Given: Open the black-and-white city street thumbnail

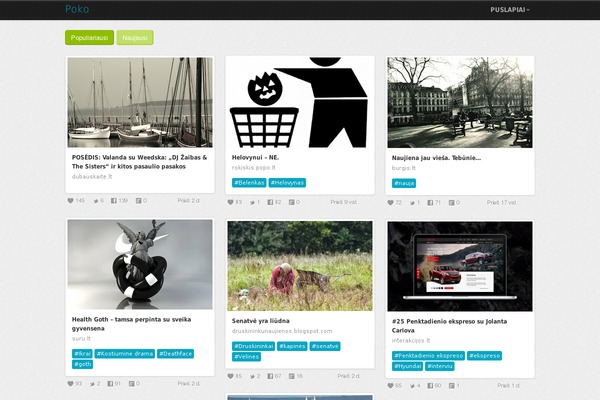Looking at the screenshot, I should pos(460,103).
